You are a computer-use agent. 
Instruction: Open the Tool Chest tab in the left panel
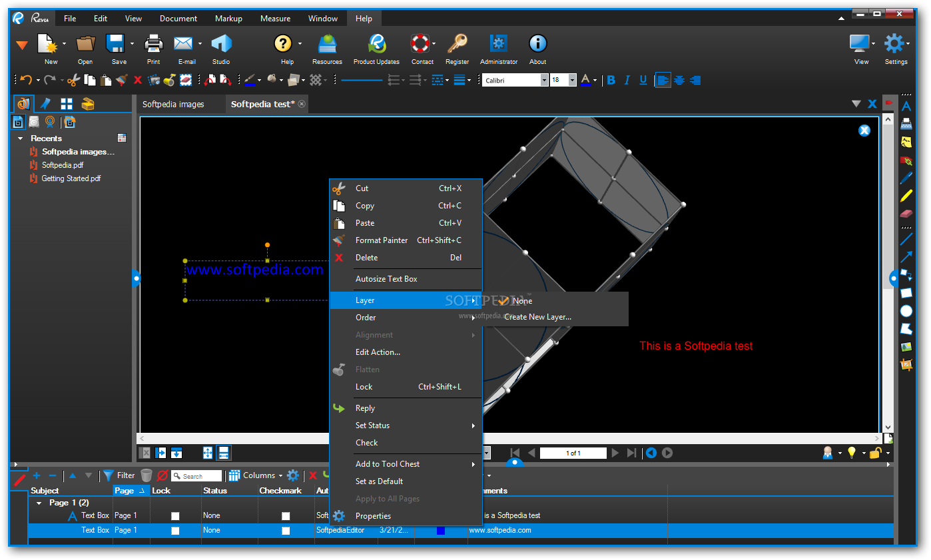click(x=88, y=104)
